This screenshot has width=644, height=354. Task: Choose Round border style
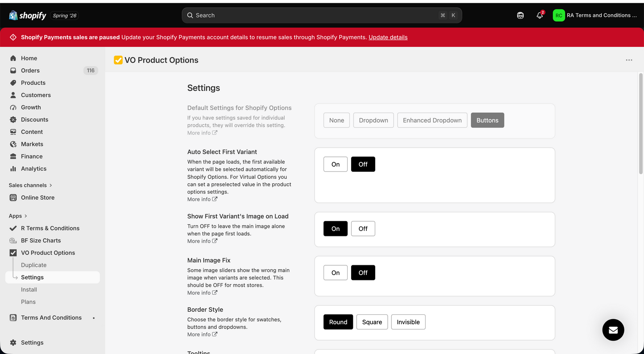tap(338, 322)
